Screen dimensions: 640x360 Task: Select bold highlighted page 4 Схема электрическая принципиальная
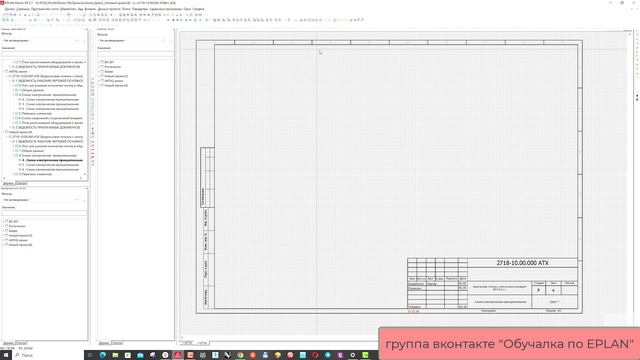coord(52,160)
